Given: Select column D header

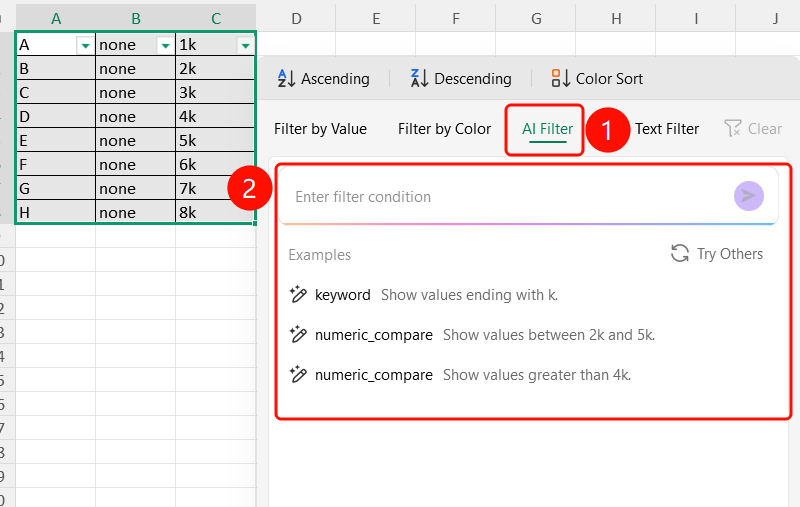Looking at the screenshot, I should [x=296, y=19].
